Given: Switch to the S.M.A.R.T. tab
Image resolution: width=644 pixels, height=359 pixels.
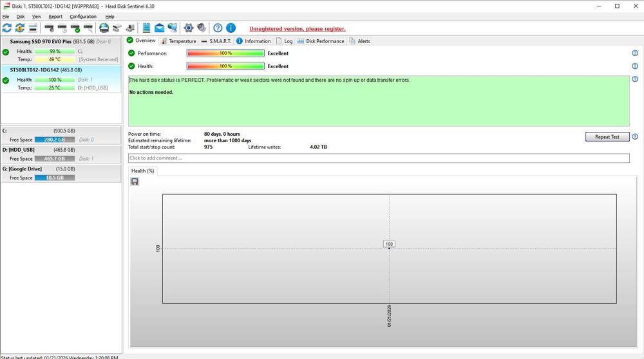Looking at the screenshot, I should point(216,41).
